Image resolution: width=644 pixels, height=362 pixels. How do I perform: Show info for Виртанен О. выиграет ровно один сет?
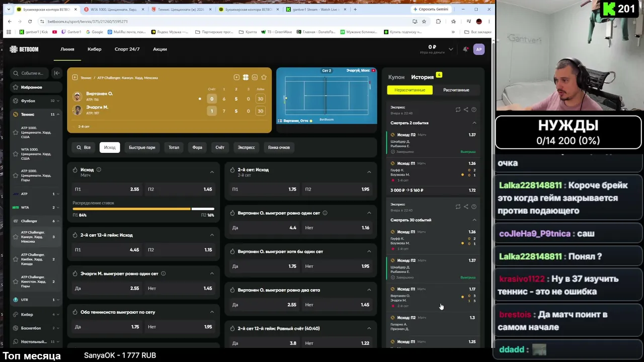click(325, 213)
